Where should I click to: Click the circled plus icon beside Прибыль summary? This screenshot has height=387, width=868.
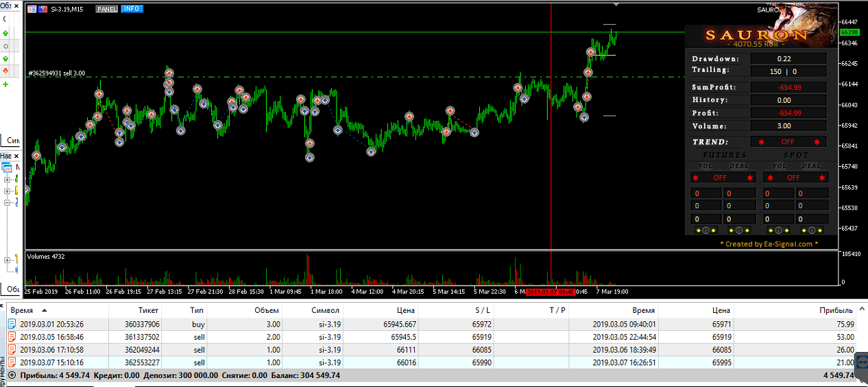click(12, 375)
